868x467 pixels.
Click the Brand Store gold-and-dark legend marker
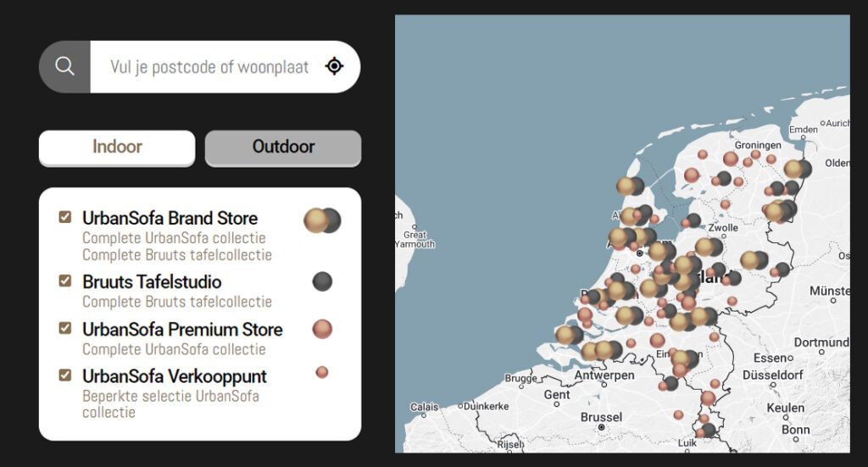click(322, 220)
